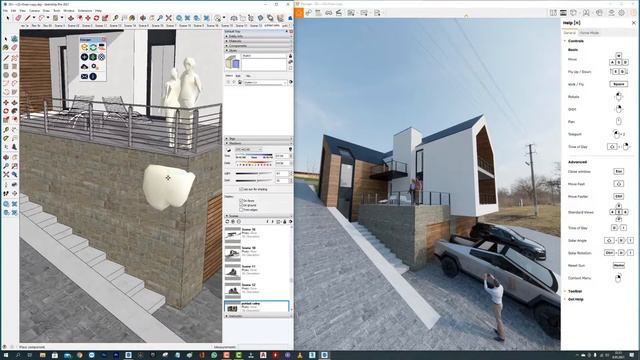
Task: Switch to the Mix tab in Styles panel
Action: click(x=248, y=76)
